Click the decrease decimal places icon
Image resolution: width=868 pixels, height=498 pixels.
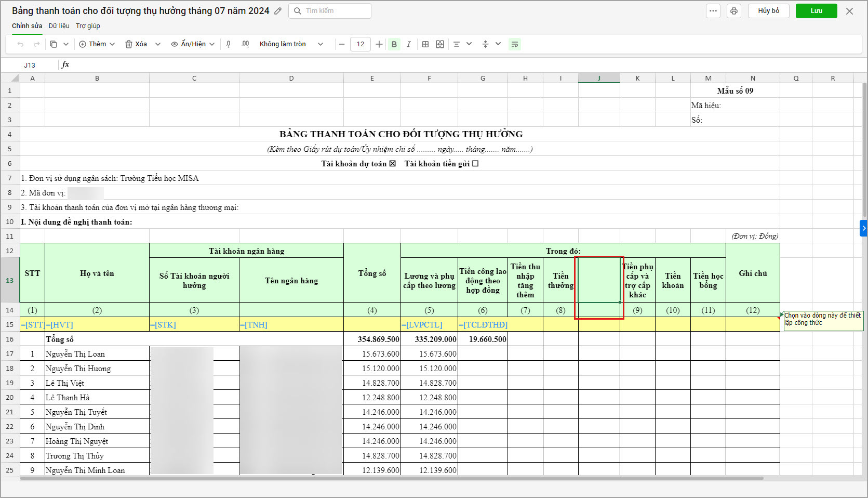point(229,44)
